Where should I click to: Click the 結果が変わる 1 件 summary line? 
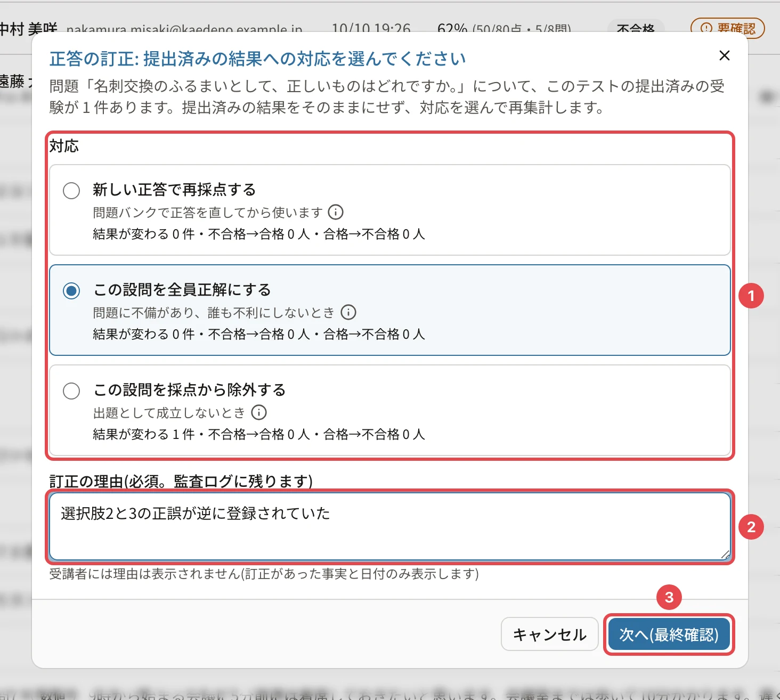[259, 434]
